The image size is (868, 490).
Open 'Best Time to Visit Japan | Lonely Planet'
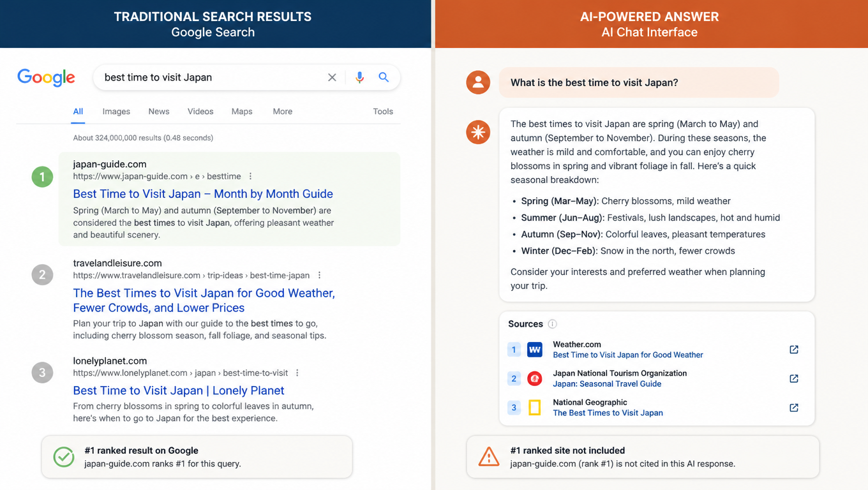tap(179, 390)
